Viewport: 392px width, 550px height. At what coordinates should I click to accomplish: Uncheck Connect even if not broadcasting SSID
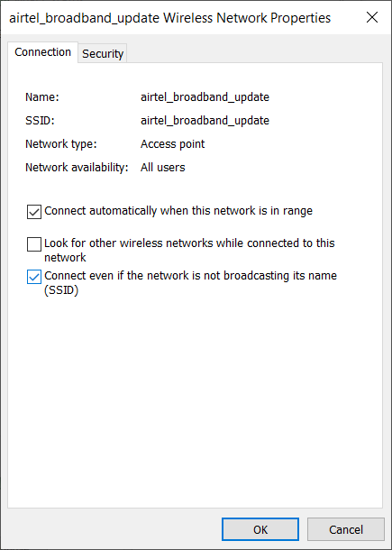tap(34, 277)
